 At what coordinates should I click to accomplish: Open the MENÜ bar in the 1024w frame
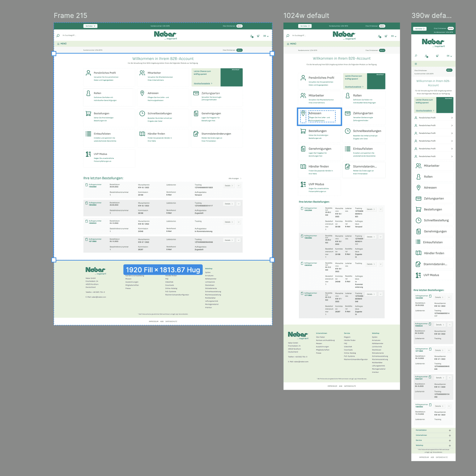tap(342, 44)
